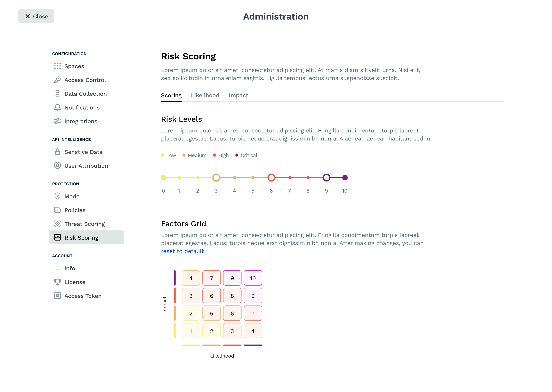Click the Medium threshold handle at 3
Screen dimensions: 552x392
(216, 178)
